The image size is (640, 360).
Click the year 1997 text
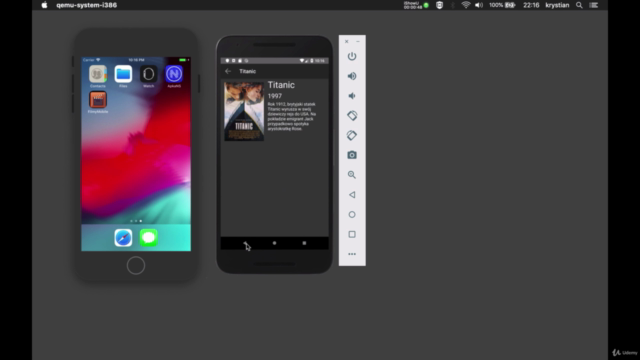click(x=275, y=96)
